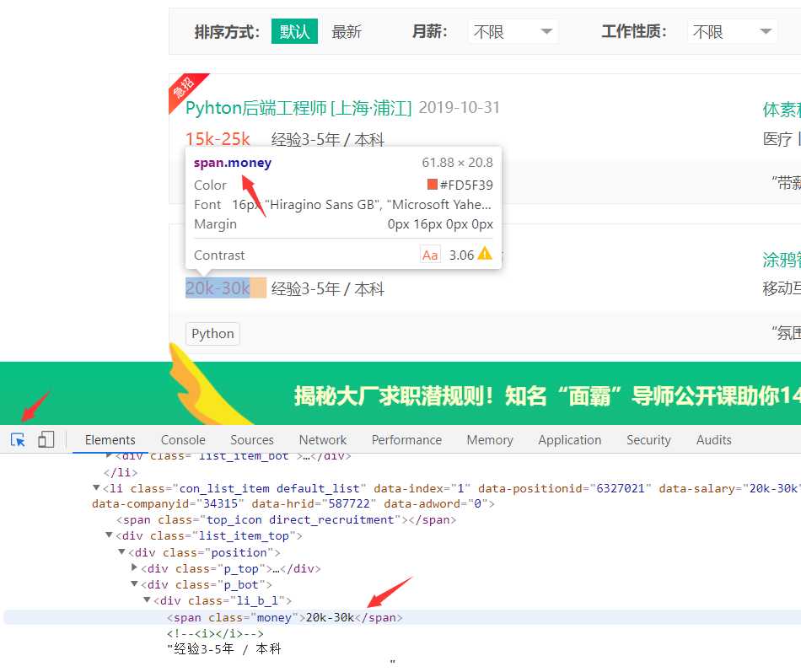This screenshot has height=672, width=801.
Task: Collapse the p_bot div node
Action: pyautogui.click(x=134, y=583)
